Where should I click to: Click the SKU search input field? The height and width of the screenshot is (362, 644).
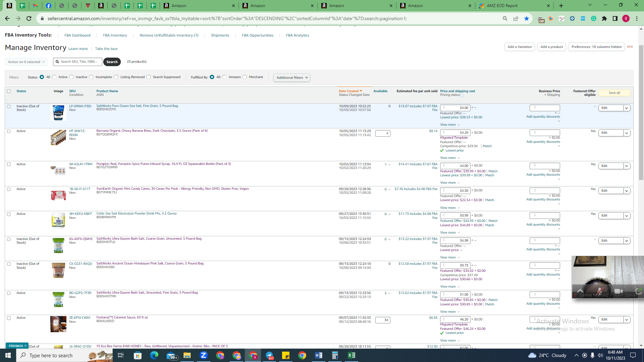pyautogui.click(x=77, y=62)
